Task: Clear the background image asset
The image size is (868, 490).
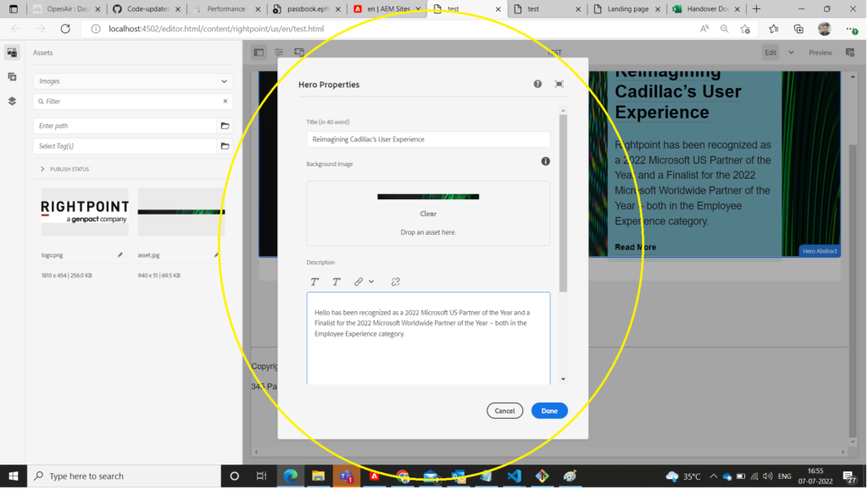Action: (428, 214)
